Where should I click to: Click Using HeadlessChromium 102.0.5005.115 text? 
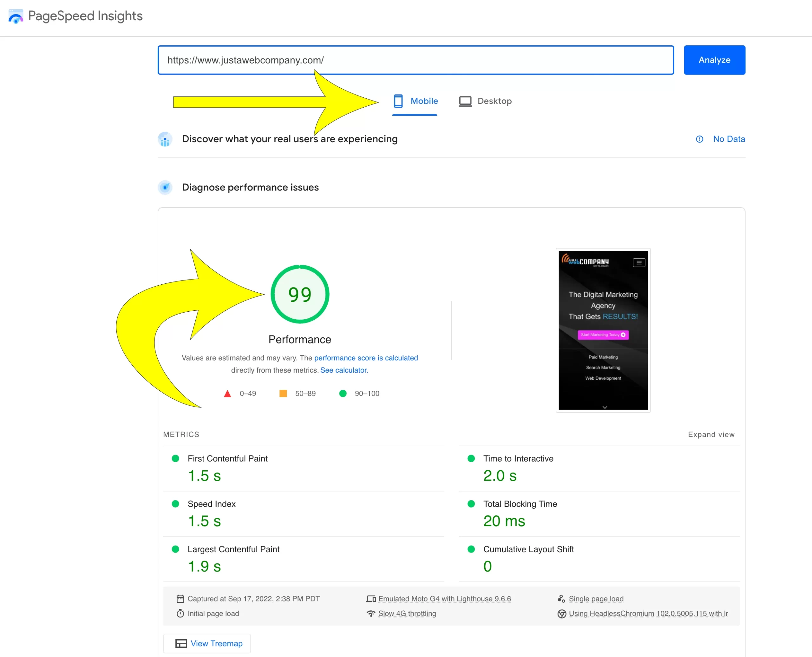click(x=648, y=614)
